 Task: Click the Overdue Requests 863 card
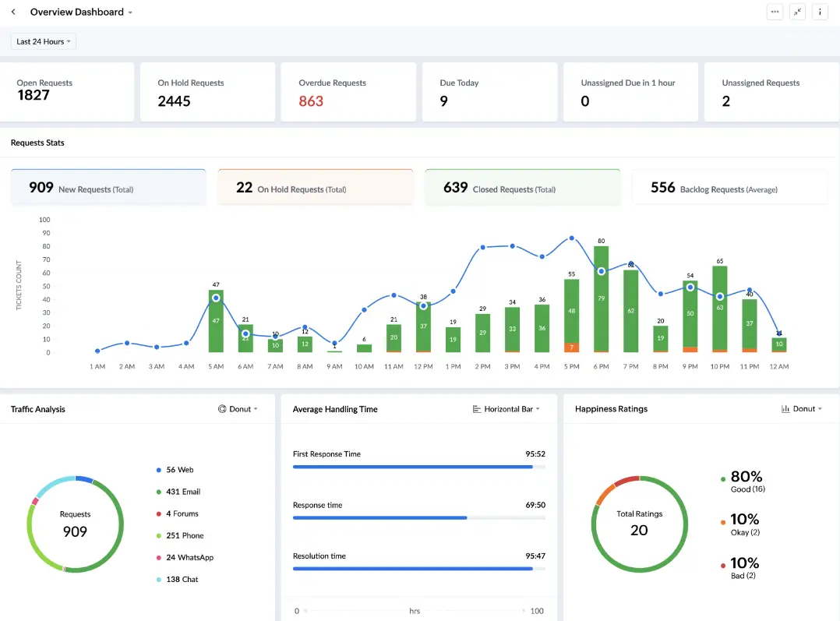coord(348,91)
